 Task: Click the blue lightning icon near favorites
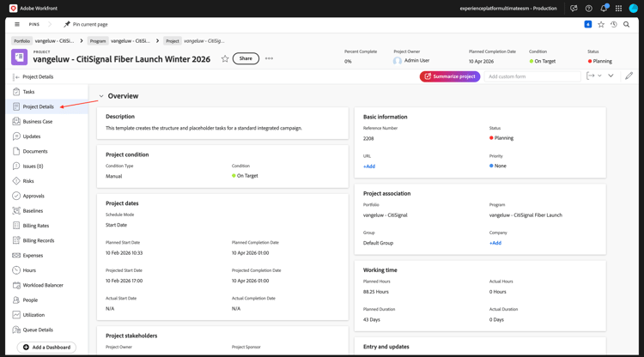(x=587, y=25)
